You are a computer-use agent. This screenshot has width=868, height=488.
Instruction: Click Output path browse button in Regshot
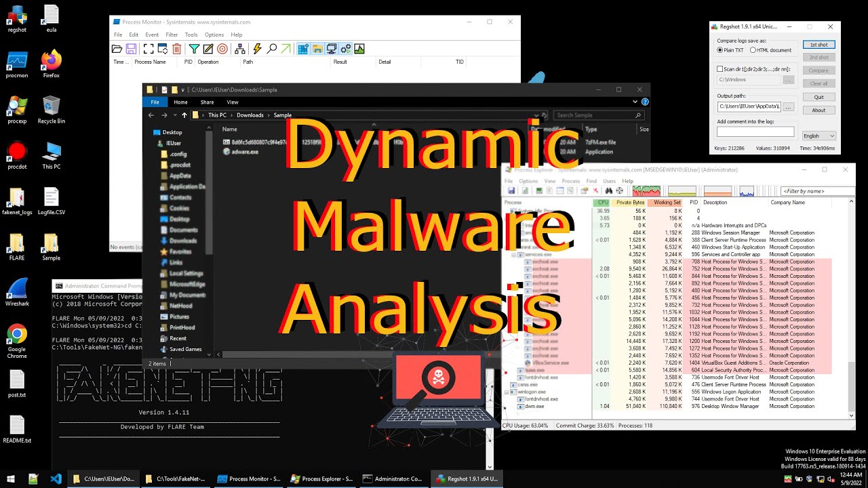click(788, 107)
